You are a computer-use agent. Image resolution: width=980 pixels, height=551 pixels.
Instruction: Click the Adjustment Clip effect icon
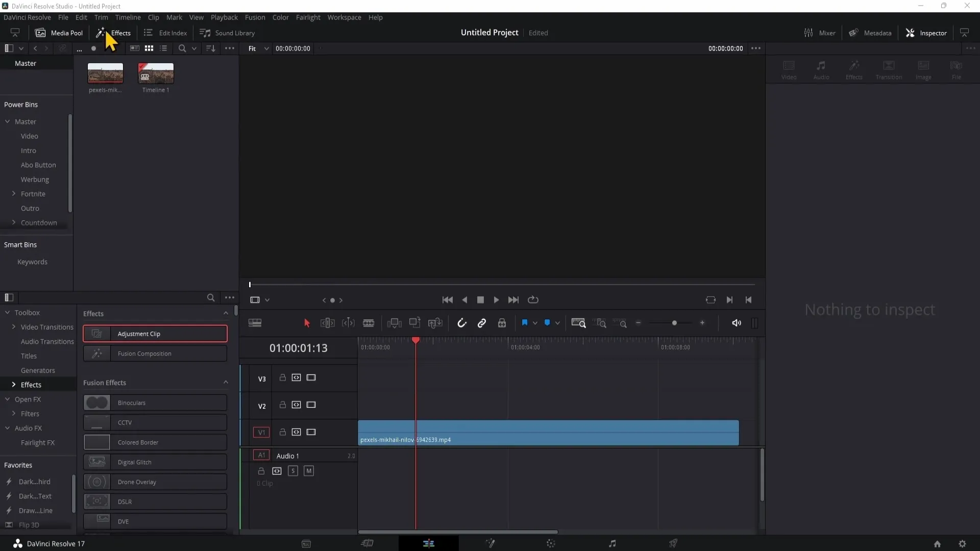96,333
